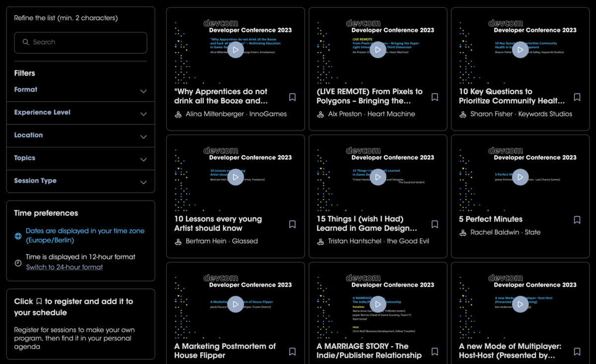The width and height of the screenshot is (596, 364).
Task: Play the Host-Host Multiplayer session video
Action: pyautogui.click(x=520, y=304)
